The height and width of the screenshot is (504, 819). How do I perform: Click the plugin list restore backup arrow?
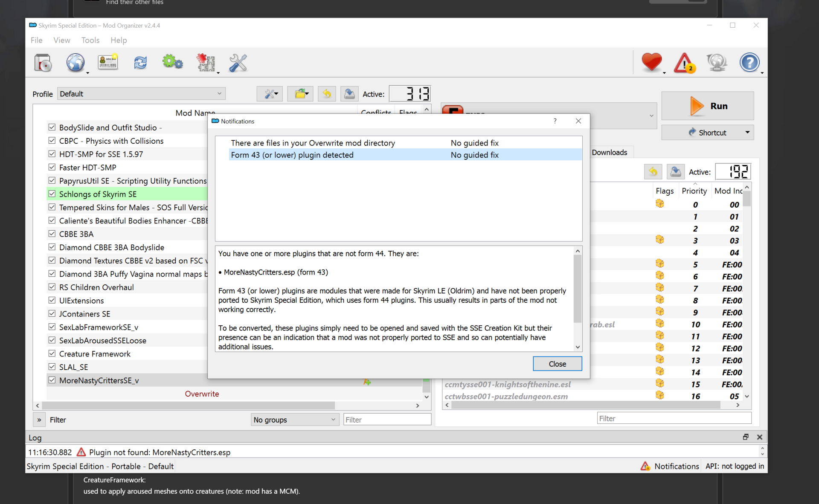pyautogui.click(x=653, y=172)
